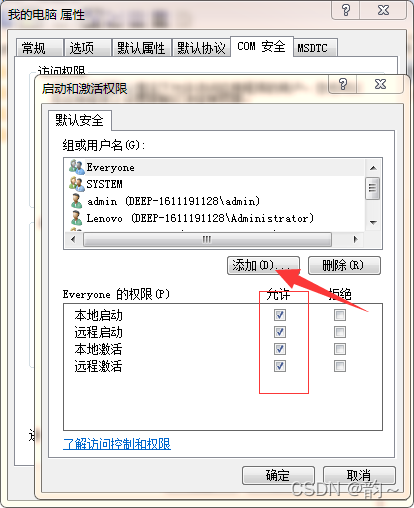
Task: Click the 添加(D)... button
Action: pos(263,265)
